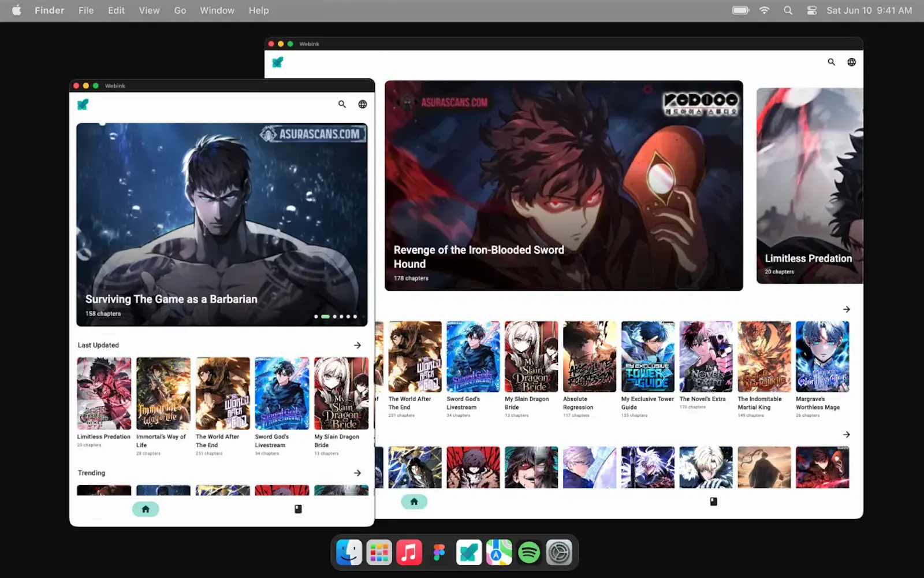Select last carousel dot on front banner
The height and width of the screenshot is (578, 924).
click(355, 317)
